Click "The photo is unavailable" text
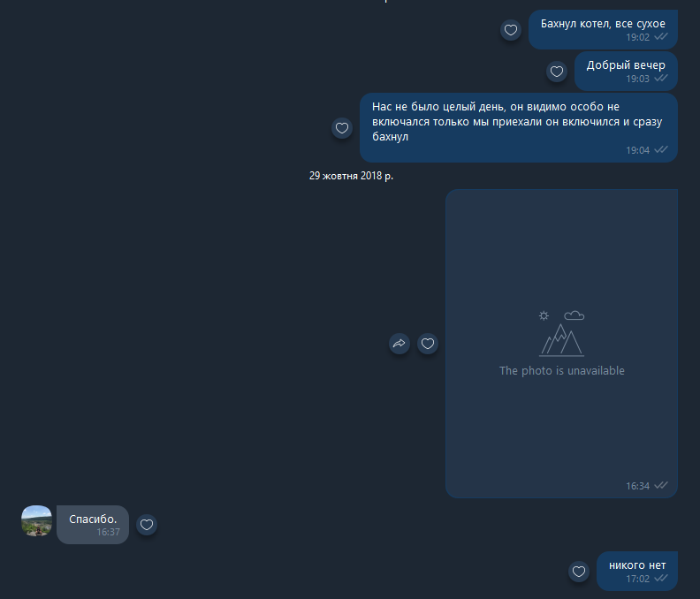This screenshot has height=599, width=700. pos(561,371)
